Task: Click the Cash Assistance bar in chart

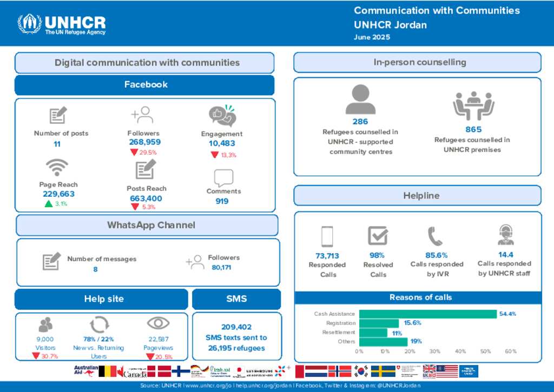Action: [x=427, y=314]
